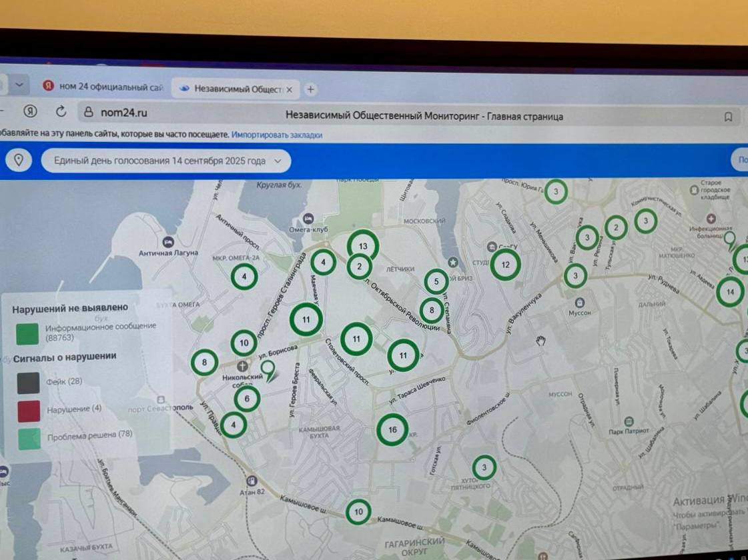Open the Yandex home button
This screenshot has width=748, height=560.
pos(31,111)
